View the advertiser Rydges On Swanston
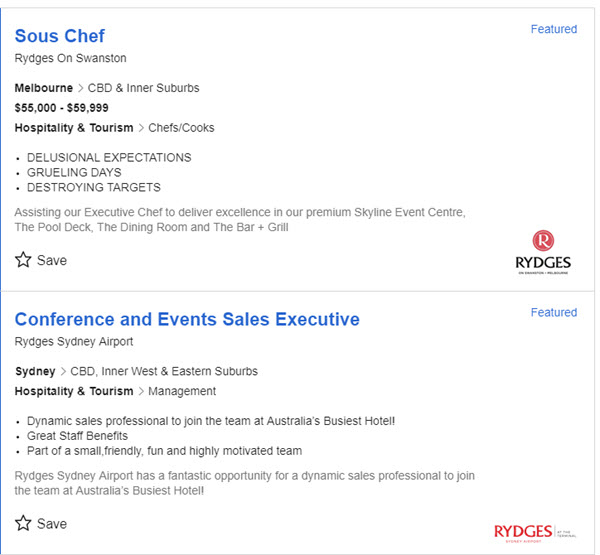The image size is (600, 555). point(70,58)
